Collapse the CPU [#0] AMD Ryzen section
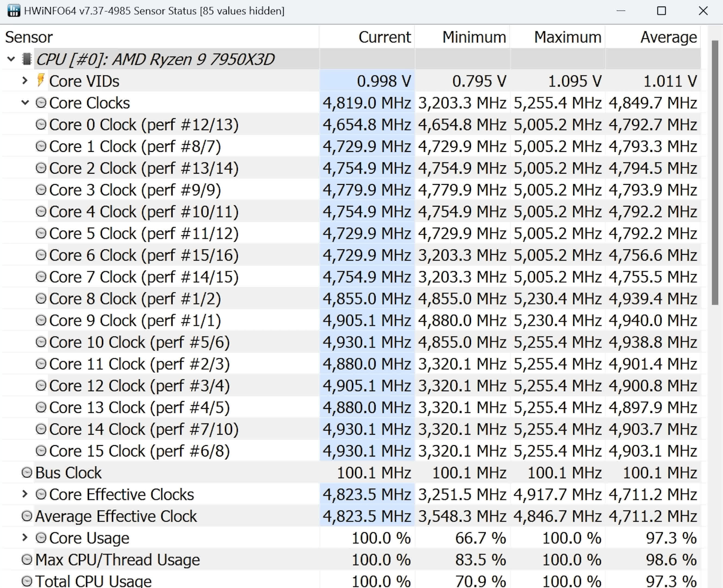The image size is (723, 588). pyautogui.click(x=11, y=59)
